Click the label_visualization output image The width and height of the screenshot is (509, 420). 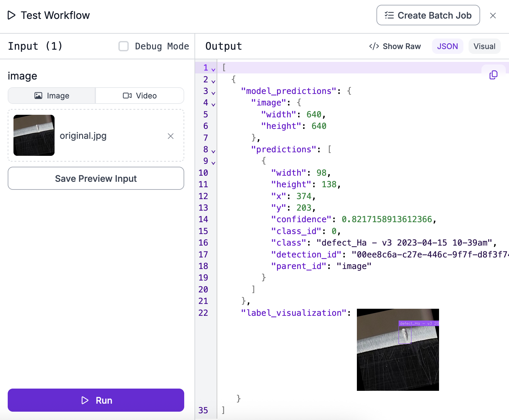398,350
